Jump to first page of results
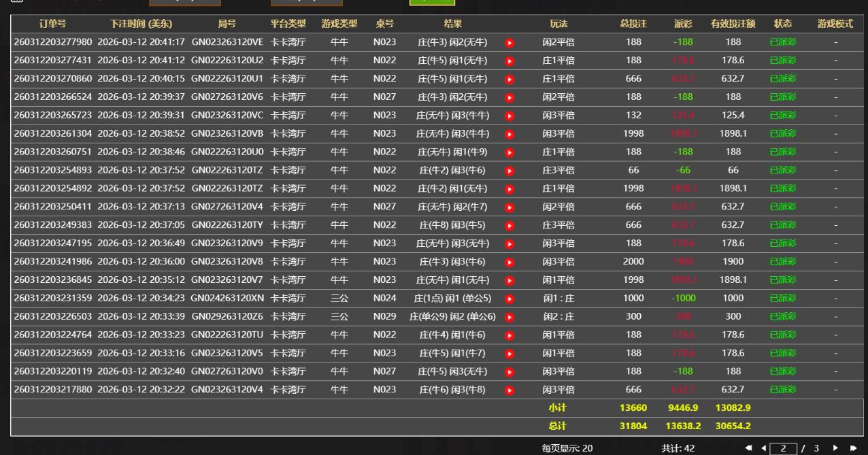Image resolution: width=868 pixels, height=455 pixels. (749, 448)
